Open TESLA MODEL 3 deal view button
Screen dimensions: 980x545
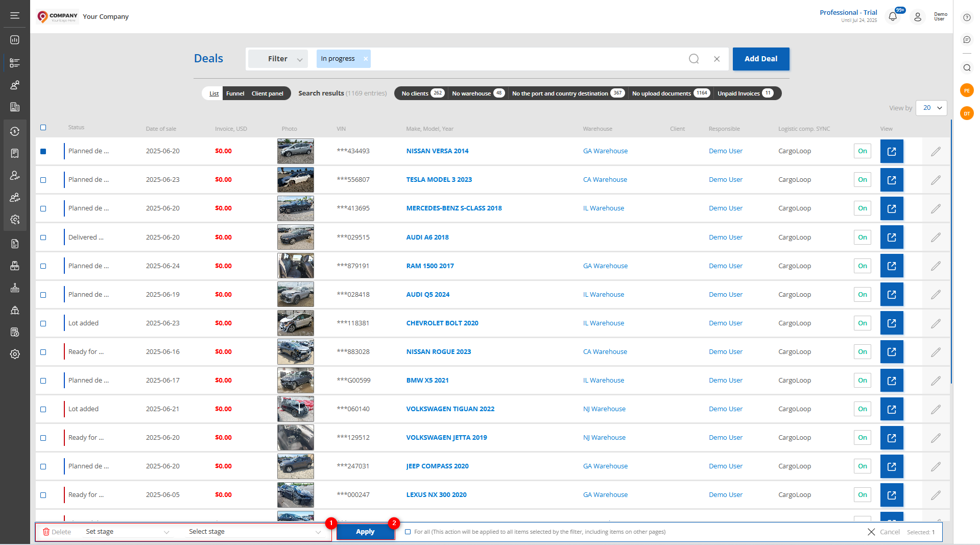click(892, 180)
